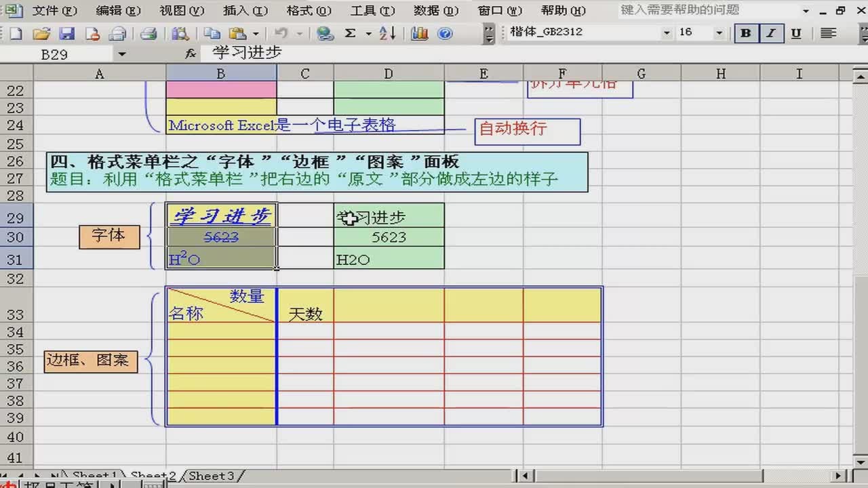Copy selection with Copy icon
The image size is (868, 488).
(x=212, y=33)
